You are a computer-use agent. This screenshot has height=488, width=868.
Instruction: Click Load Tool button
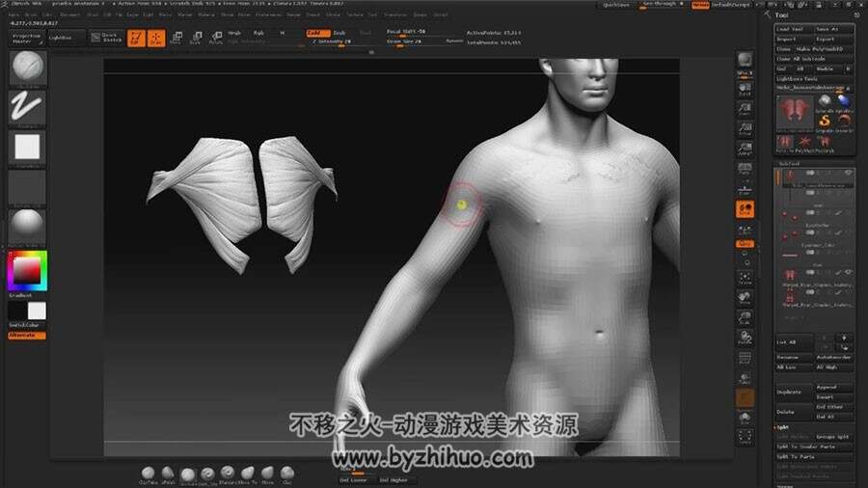point(794,29)
